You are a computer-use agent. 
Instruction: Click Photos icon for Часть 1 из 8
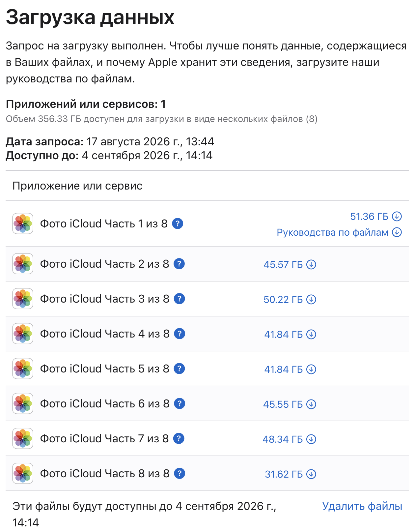pyautogui.click(x=23, y=223)
